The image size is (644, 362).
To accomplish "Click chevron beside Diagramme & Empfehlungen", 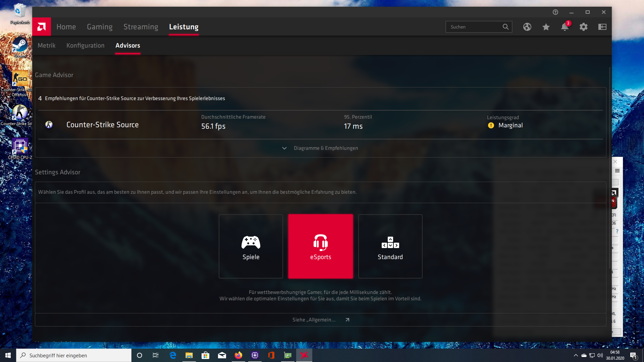I will (x=284, y=148).
